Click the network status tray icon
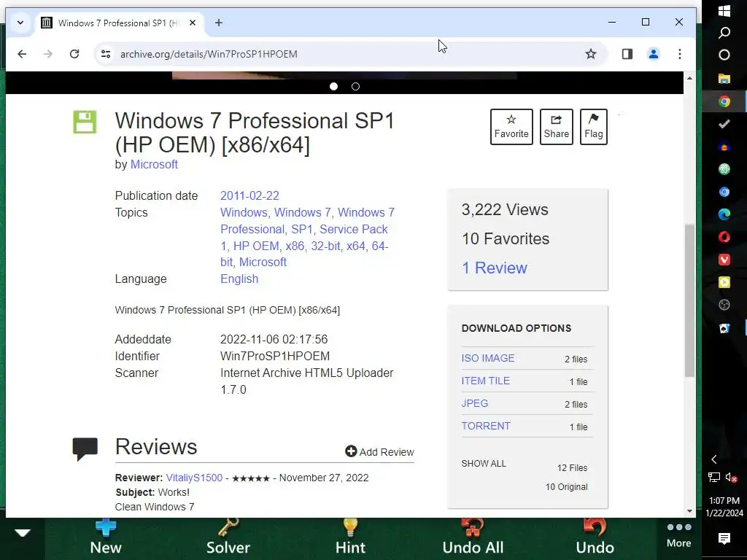The height and width of the screenshot is (560, 747). pos(713,477)
